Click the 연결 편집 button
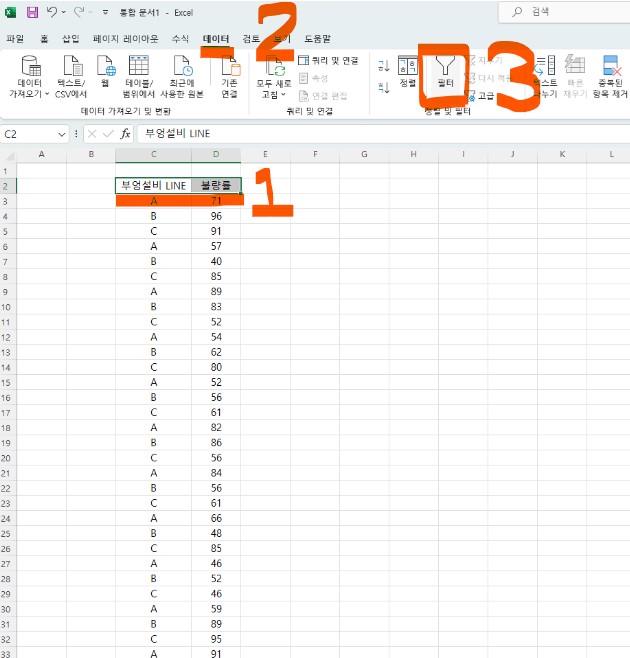The image size is (630, 658). click(323, 96)
